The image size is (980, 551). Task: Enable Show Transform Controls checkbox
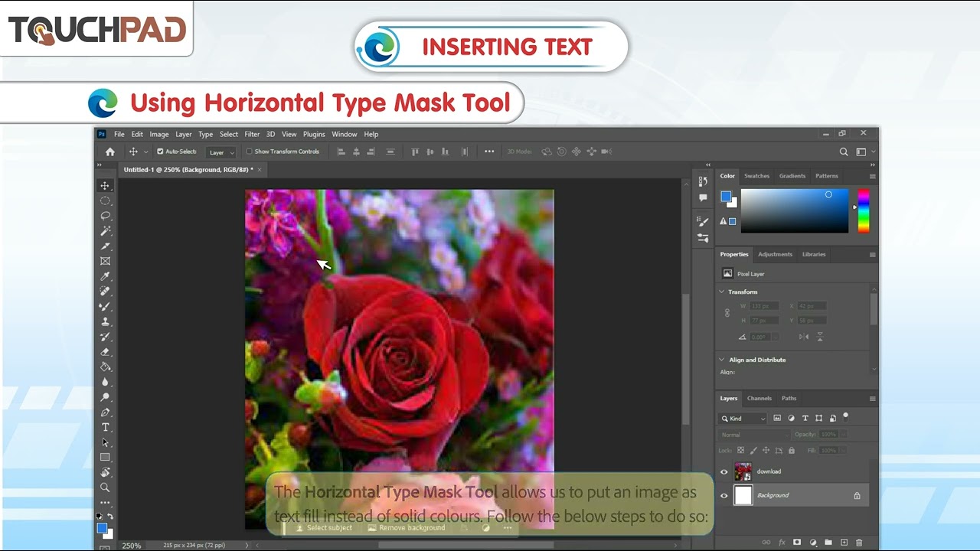pyautogui.click(x=249, y=152)
